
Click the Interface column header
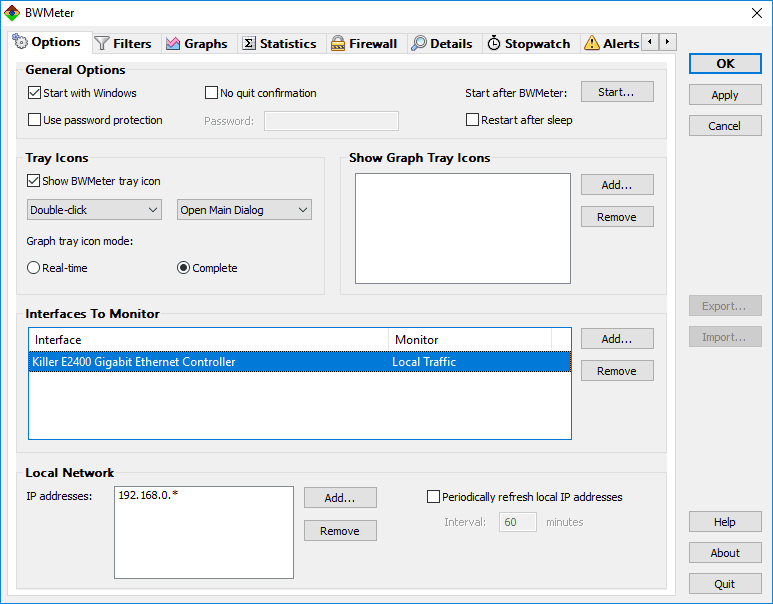(x=209, y=340)
